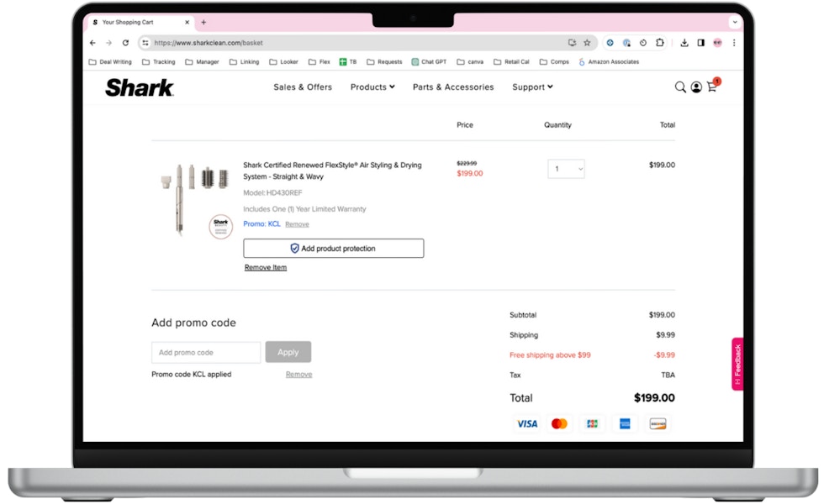Viewport: 824px width, 504px height.
Task: Click the Mastercard payment icon
Action: [559, 423]
